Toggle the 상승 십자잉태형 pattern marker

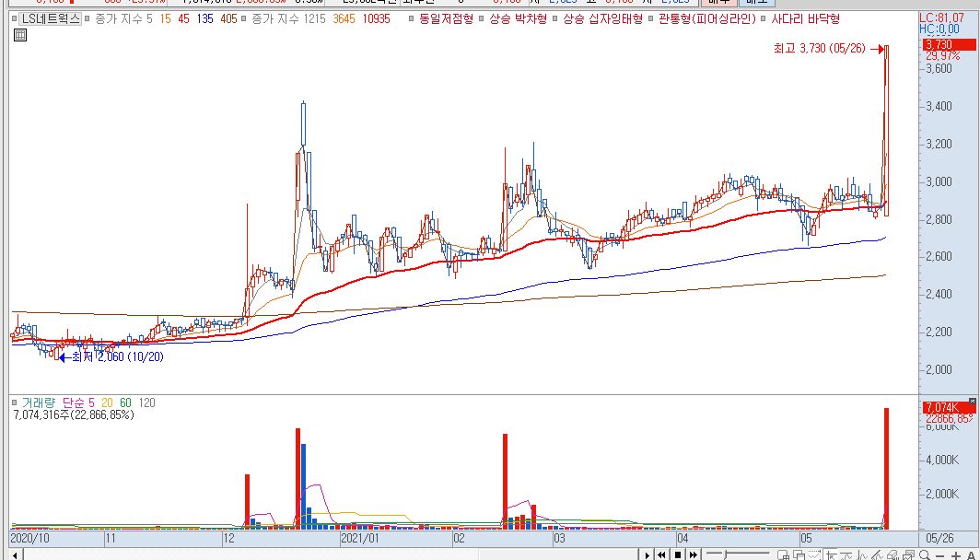click(555, 18)
